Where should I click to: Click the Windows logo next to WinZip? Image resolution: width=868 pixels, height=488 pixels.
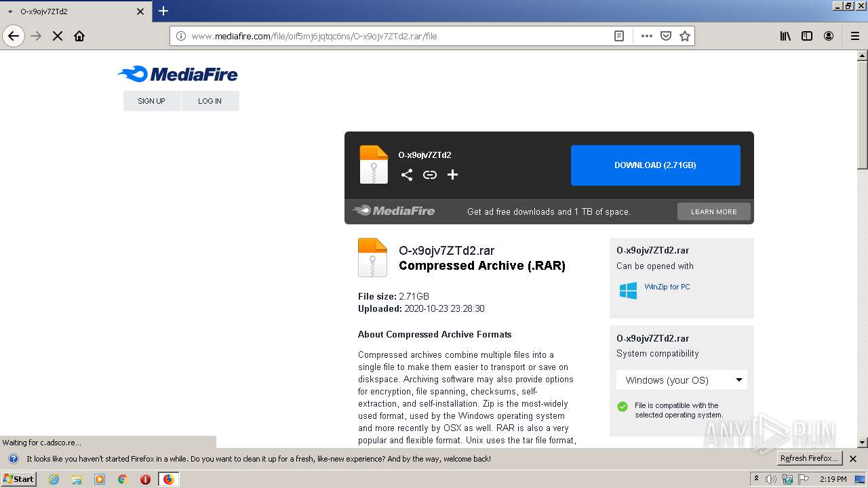click(x=628, y=291)
